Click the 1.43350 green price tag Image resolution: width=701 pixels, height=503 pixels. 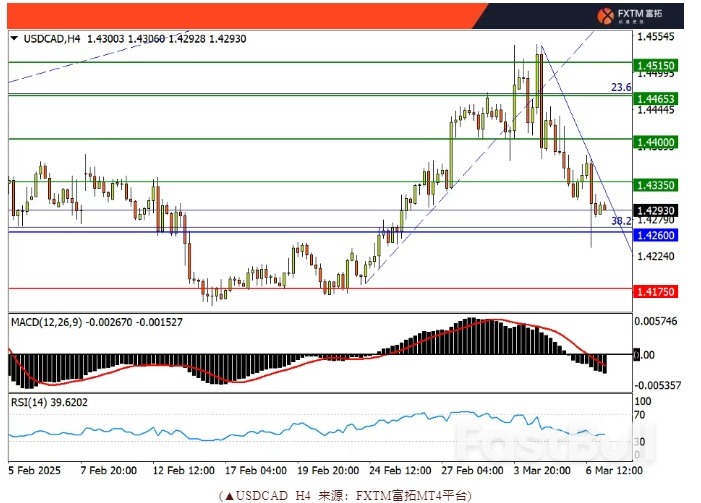656,185
